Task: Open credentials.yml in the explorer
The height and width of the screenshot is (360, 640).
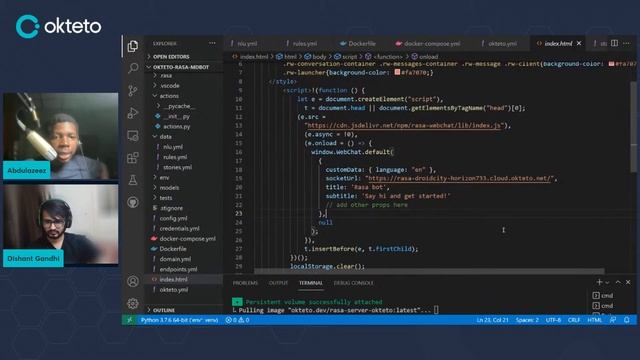Action: (x=179, y=229)
